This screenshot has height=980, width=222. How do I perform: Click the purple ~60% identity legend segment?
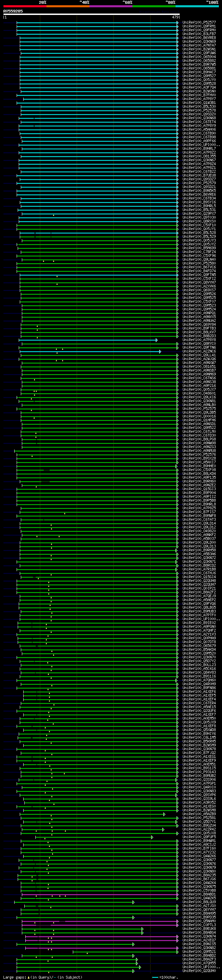click(x=111, y=6)
